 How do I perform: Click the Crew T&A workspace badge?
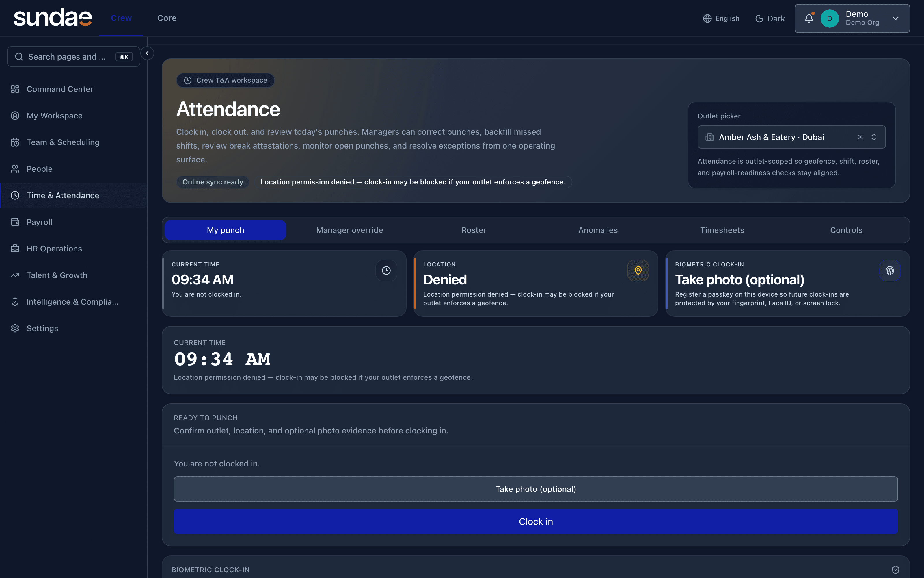point(225,80)
